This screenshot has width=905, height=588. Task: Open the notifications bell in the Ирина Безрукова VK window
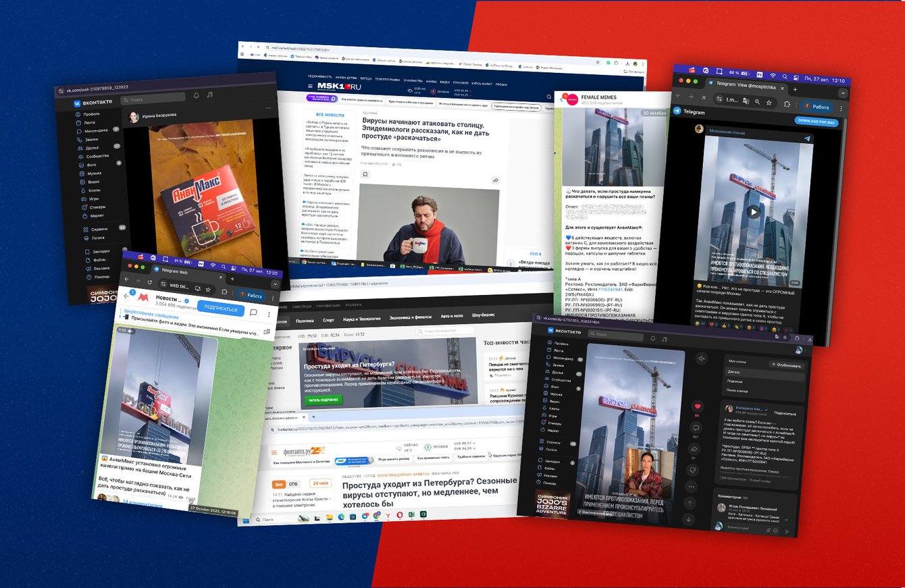197,96
